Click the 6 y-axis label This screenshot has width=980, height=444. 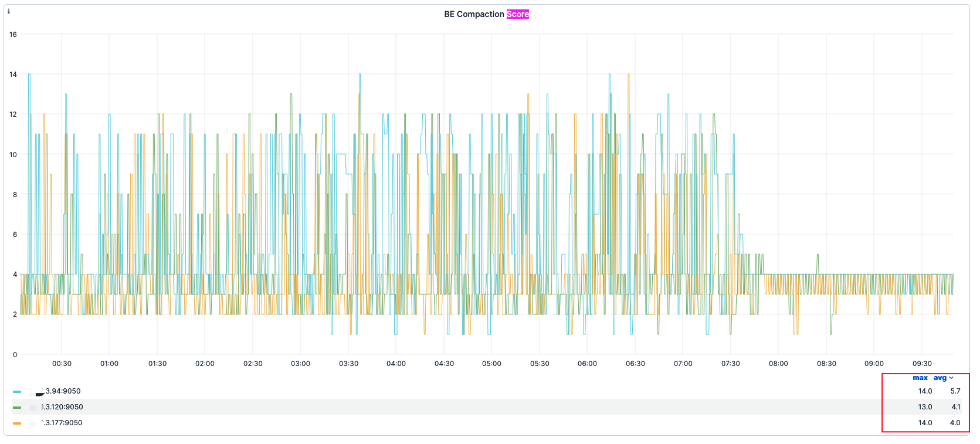tap(15, 235)
